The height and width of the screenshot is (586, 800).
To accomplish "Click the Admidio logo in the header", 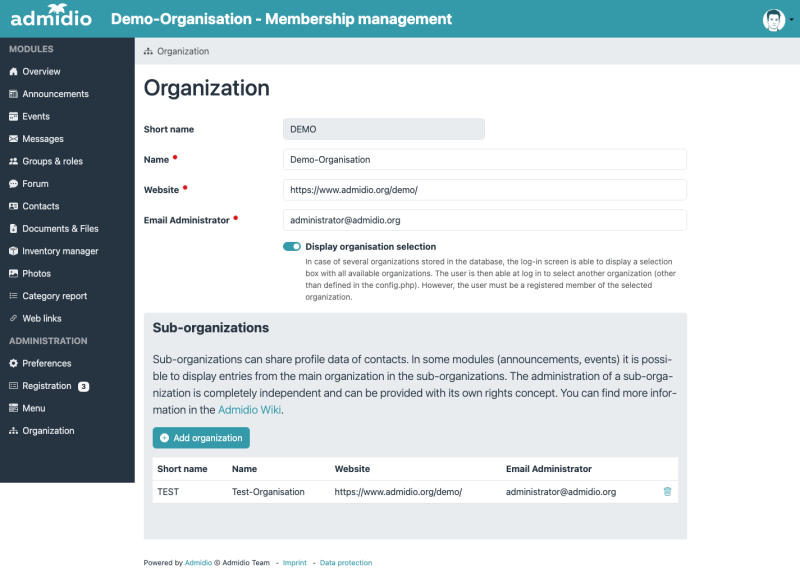I will 51,16.
